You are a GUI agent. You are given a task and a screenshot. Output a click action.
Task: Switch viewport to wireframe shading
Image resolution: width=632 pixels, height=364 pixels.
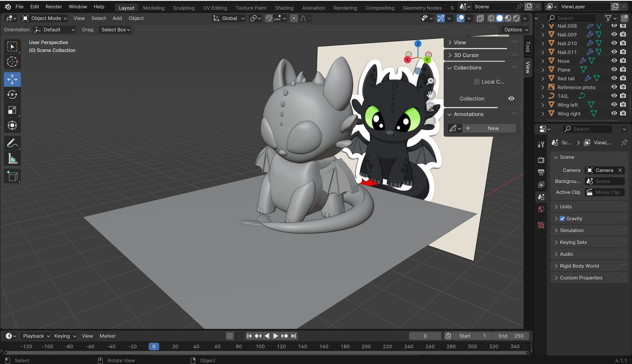491,18
